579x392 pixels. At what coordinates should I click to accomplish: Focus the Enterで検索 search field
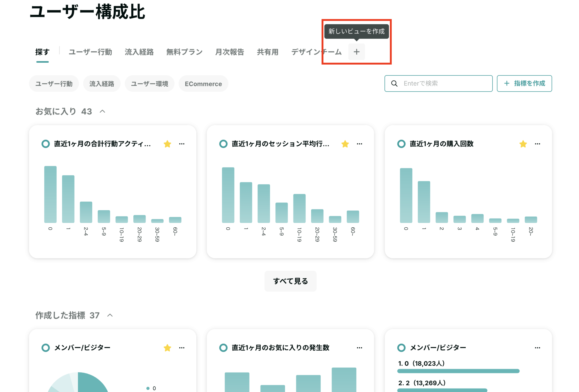coord(438,83)
